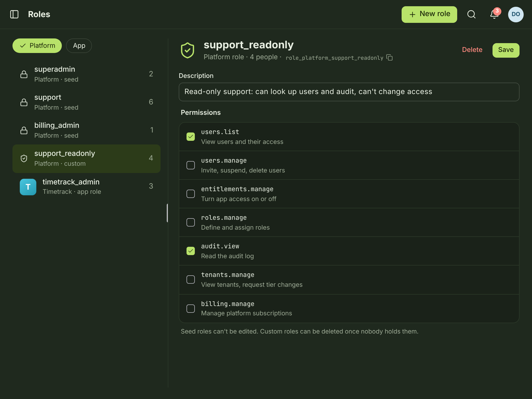The image size is (532, 399).
Task: Click the lock icon beside billing_admin
Action: coord(24,130)
